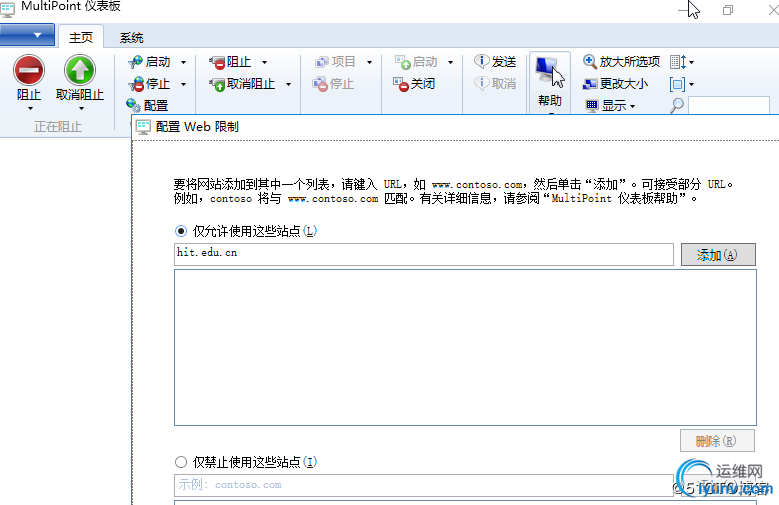
Task: Open the blue application menu dropdown
Action: click(27, 35)
